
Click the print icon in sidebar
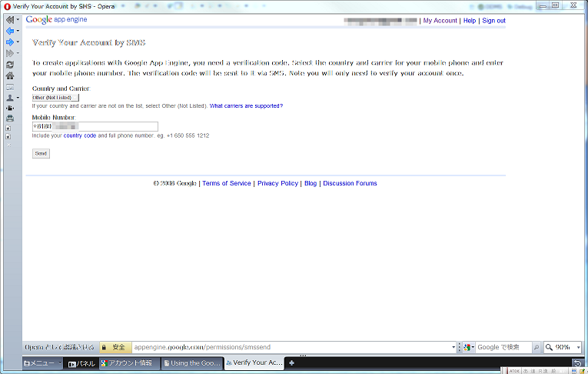point(10,118)
